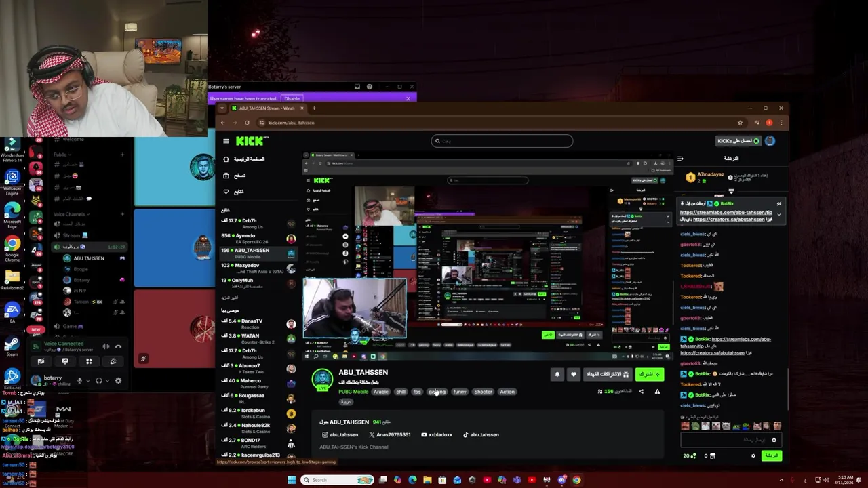Open xxbladoxx YouTube link
868x488 pixels.
tap(437, 435)
